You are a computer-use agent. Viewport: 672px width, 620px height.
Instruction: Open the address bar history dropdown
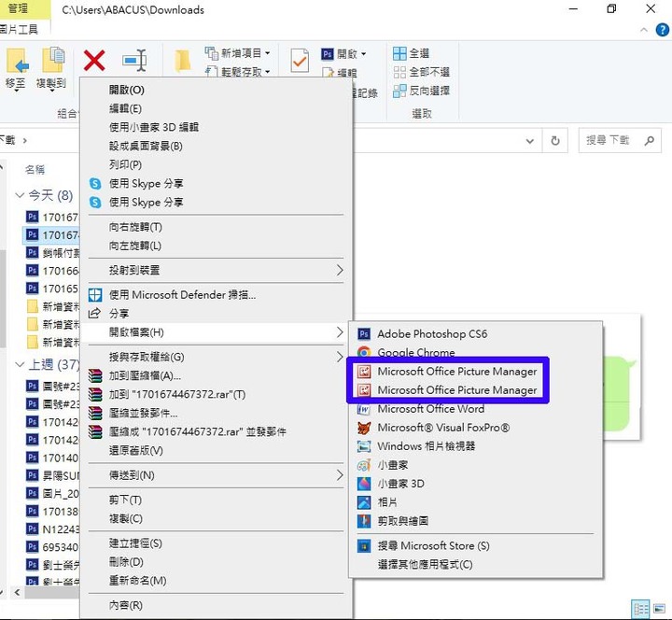[530, 141]
